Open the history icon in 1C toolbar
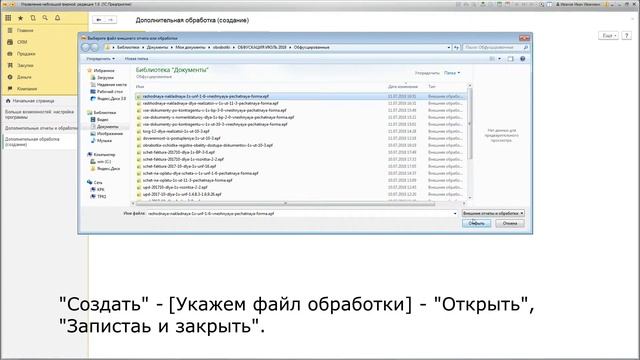The height and width of the screenshot is (360, 640). click(33, 18)
